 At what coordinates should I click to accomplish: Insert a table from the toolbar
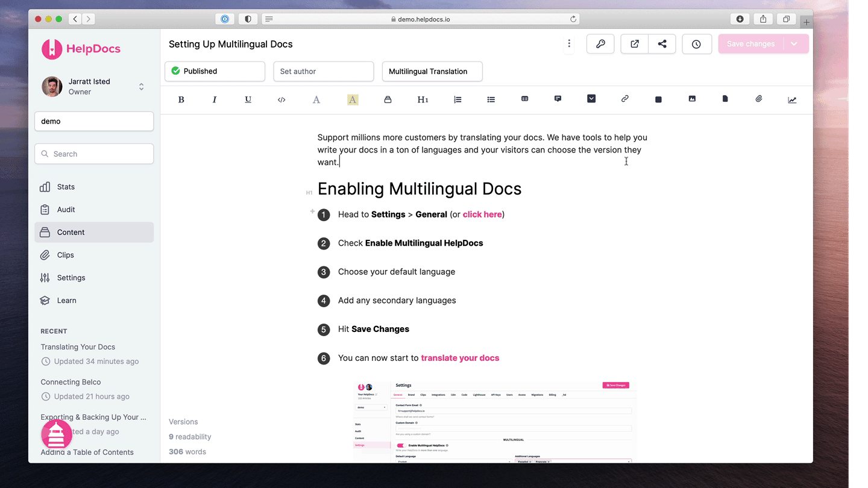click(524, 99)
